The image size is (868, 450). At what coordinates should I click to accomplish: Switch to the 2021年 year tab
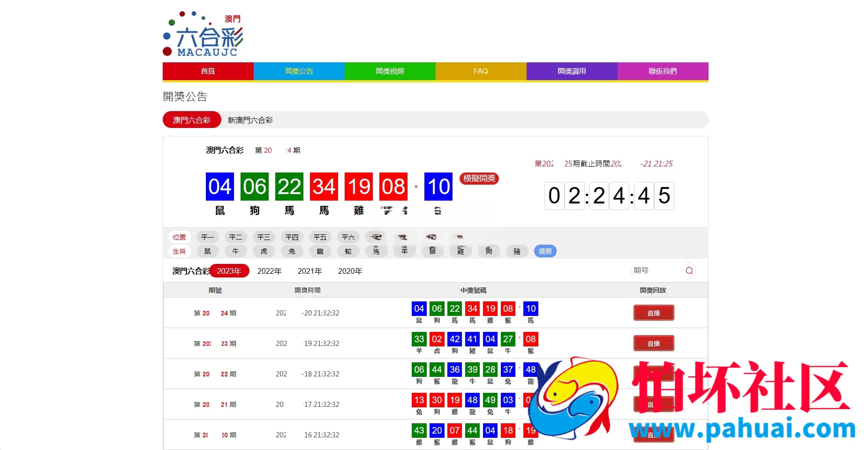pyautogui.click(x=310, y=271)
